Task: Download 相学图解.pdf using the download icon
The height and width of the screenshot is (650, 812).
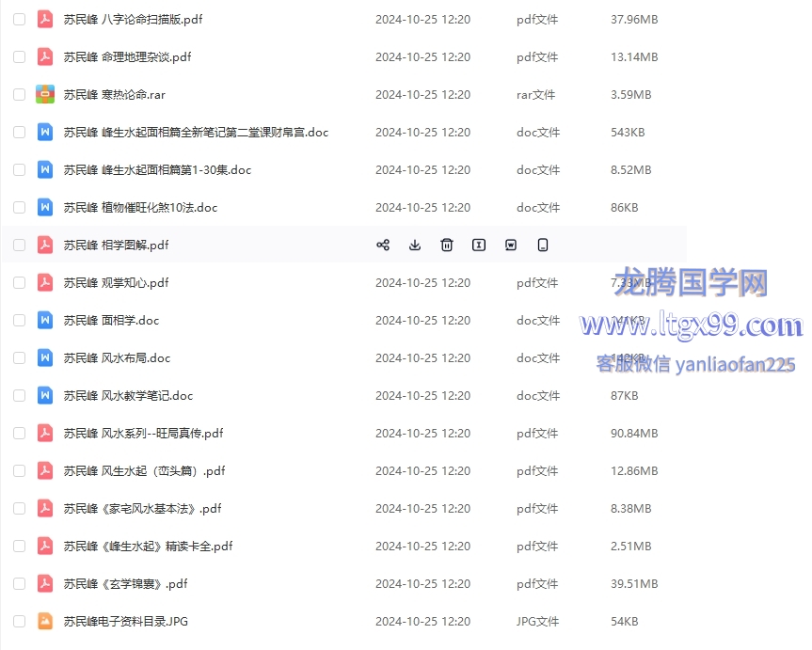Action: tap(415, 245)
